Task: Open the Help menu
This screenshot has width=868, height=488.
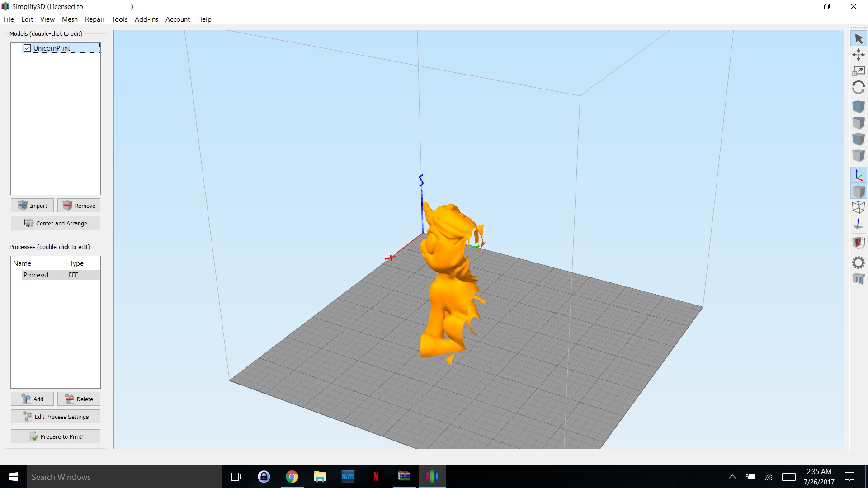Action: pyautogui.click(x=204, y=19)
